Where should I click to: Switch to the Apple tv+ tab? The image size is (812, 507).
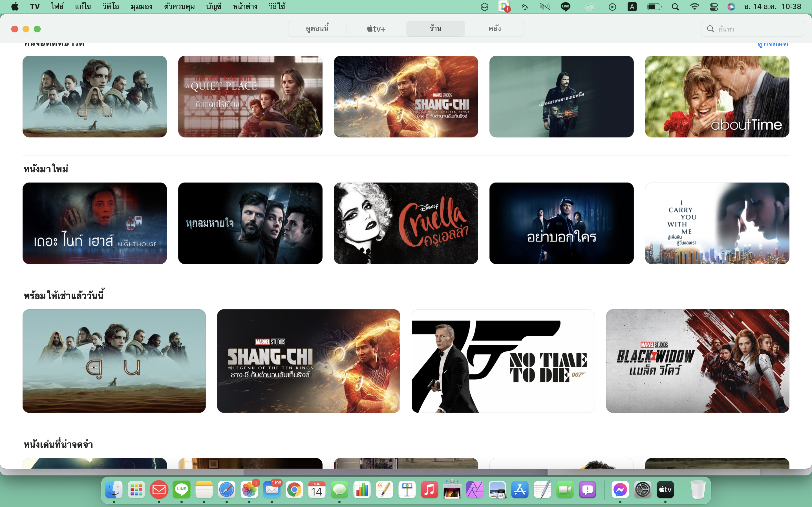[x=376, y=29]
